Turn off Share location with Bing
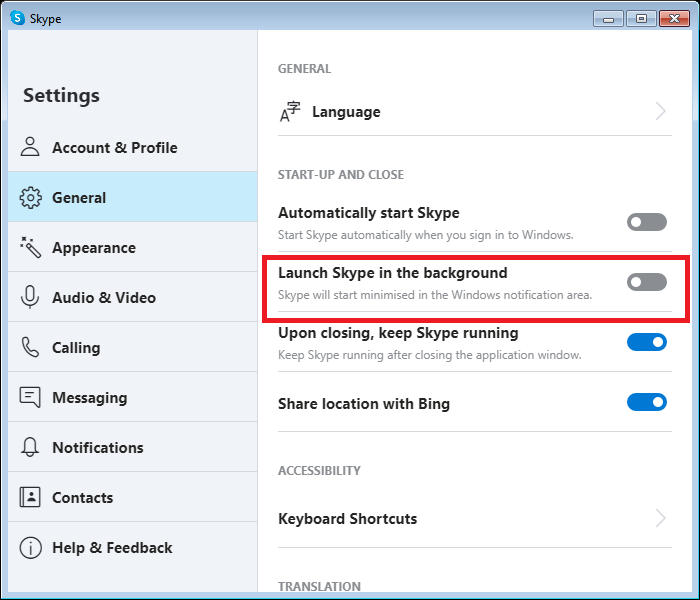 (646, 402)
